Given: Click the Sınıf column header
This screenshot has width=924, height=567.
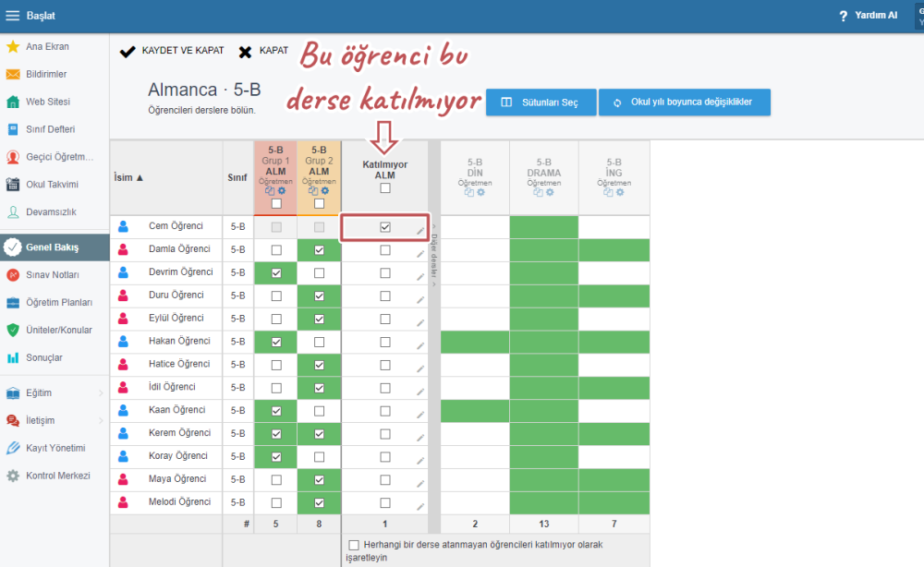Looking at the screenshot, I should click(237, 177).
